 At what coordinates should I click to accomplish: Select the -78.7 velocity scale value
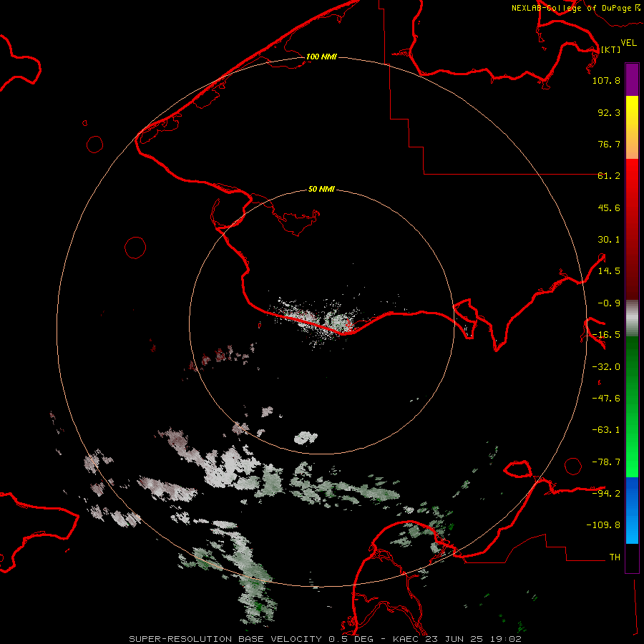[606, 462]
